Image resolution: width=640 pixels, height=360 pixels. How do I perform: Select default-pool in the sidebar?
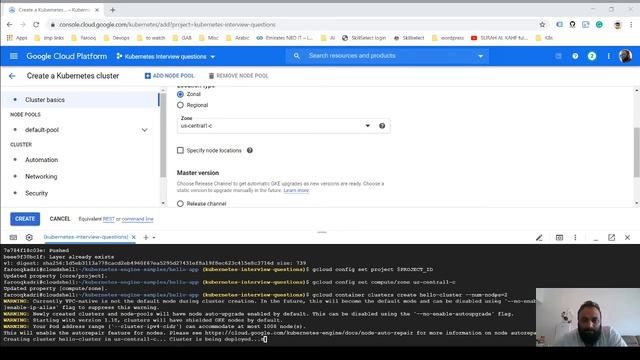coord(42,130)
